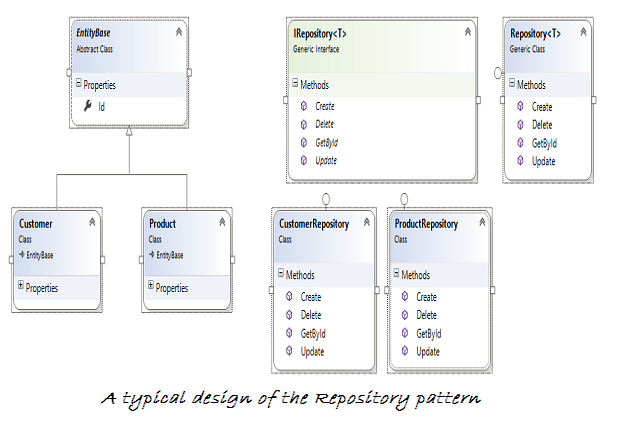Click Delete method icon in Repository<T>

click(520, 124)
